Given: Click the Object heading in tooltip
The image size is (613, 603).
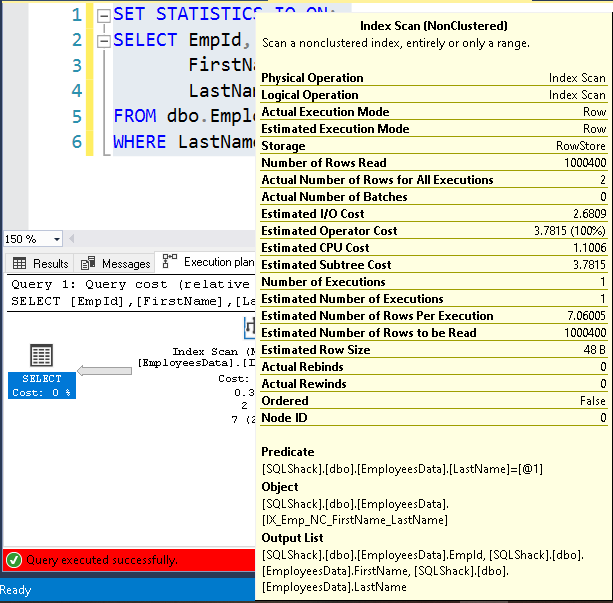Looking at the screenshot, I should pos(280,487).
